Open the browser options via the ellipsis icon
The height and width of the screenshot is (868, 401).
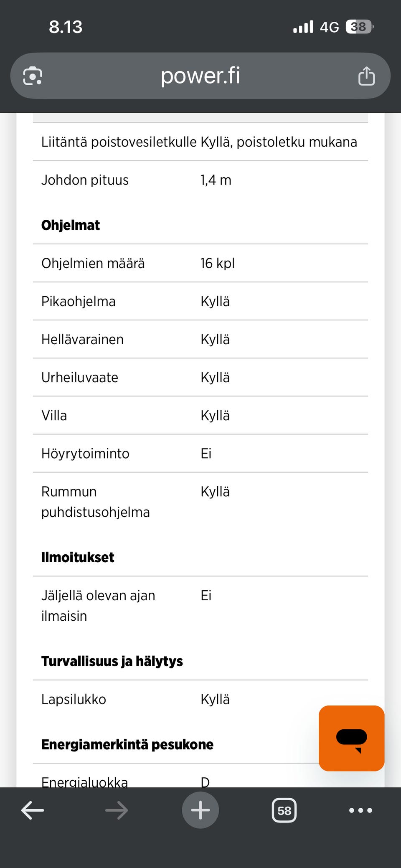tap(360, 810)
